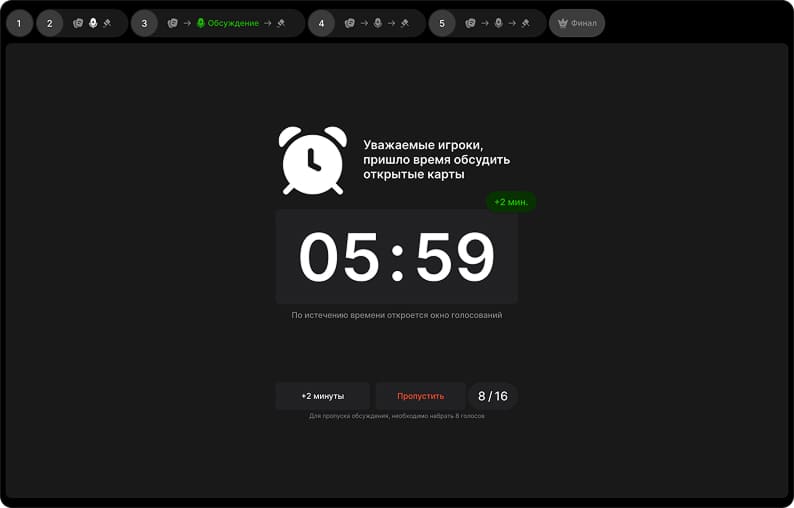
Task: Click the large alarm clock icon
Action: (313, 161)
